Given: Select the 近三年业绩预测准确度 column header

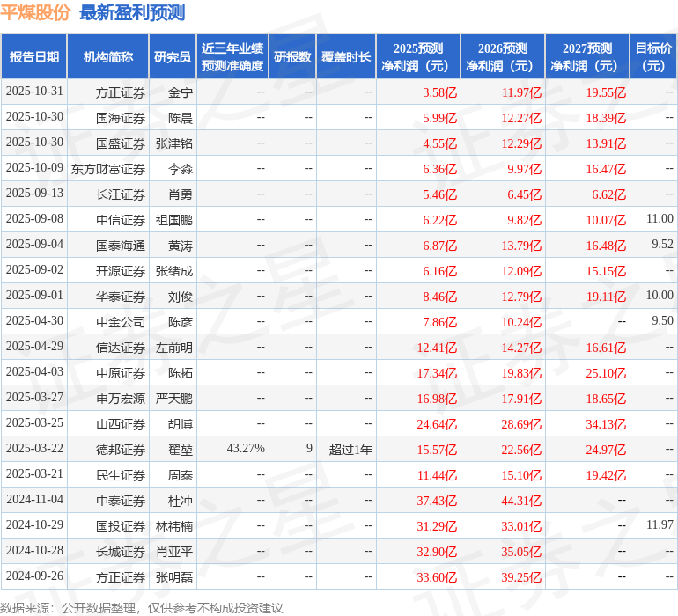Looking at the screenshot, I should tap(232, 56).
